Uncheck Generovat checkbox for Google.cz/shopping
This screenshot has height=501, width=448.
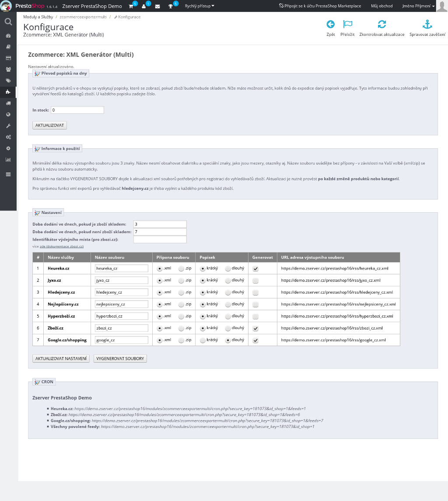coord(255,340)
